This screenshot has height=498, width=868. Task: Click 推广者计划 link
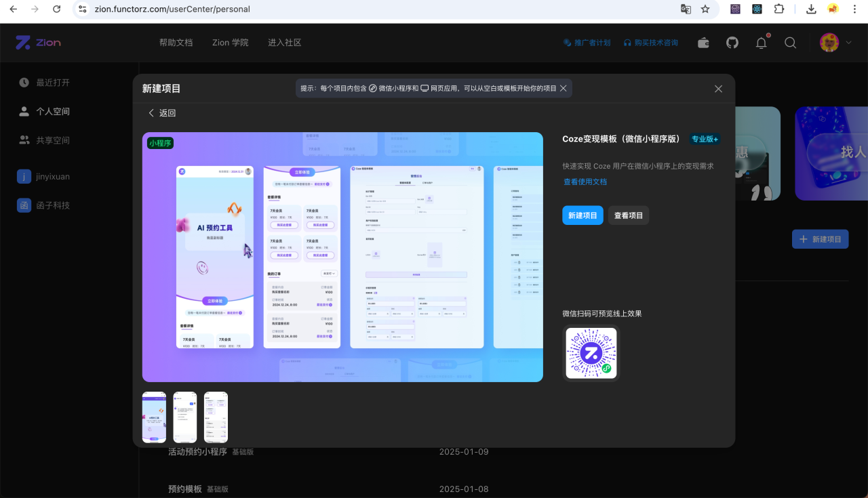point(587,43)
